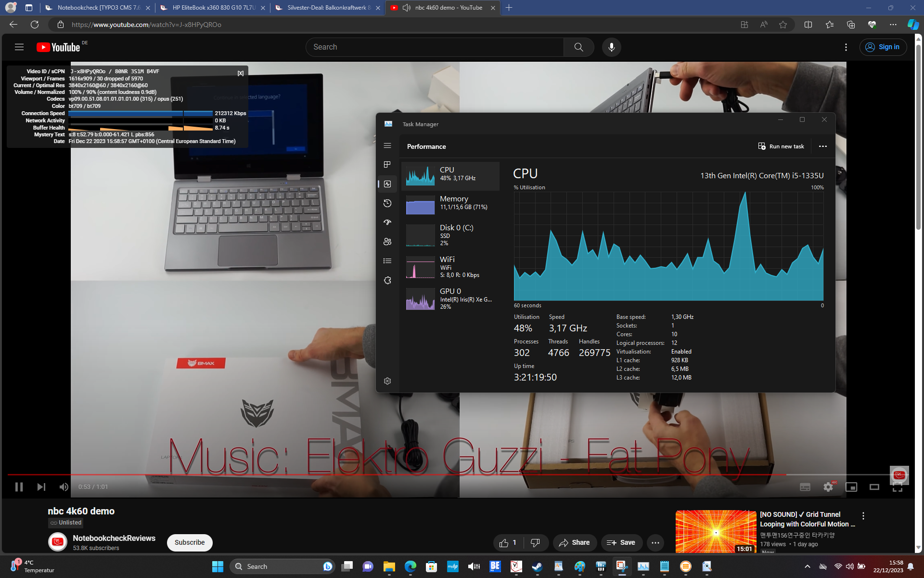
Task: Click Run new task button
Action: coord(781,146)
